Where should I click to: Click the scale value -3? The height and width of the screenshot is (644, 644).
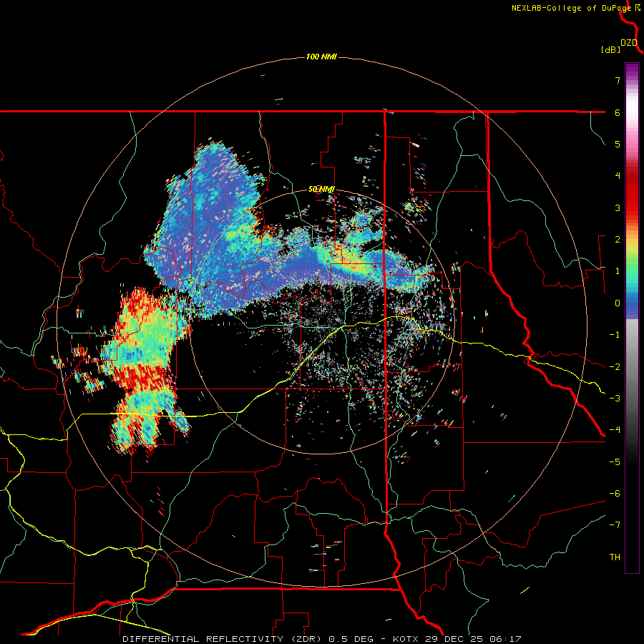click(615, 398)
